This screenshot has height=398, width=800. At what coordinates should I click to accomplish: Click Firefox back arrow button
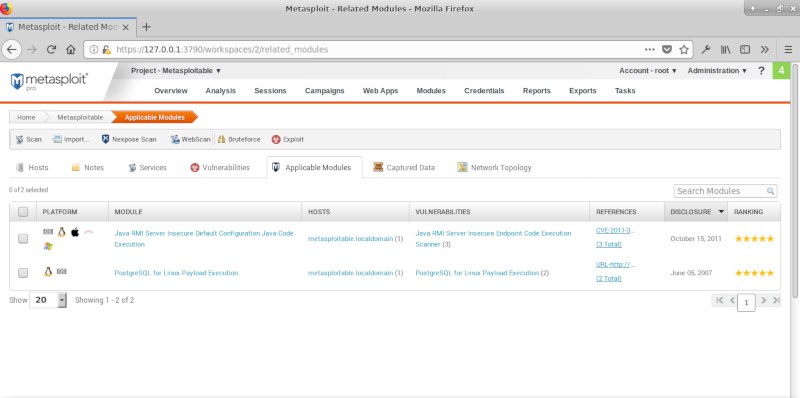[x=11, y=49]
